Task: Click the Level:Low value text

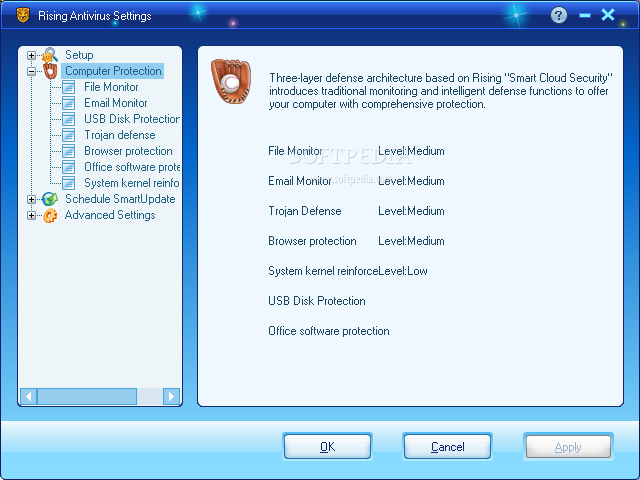Action: (403, 271)
